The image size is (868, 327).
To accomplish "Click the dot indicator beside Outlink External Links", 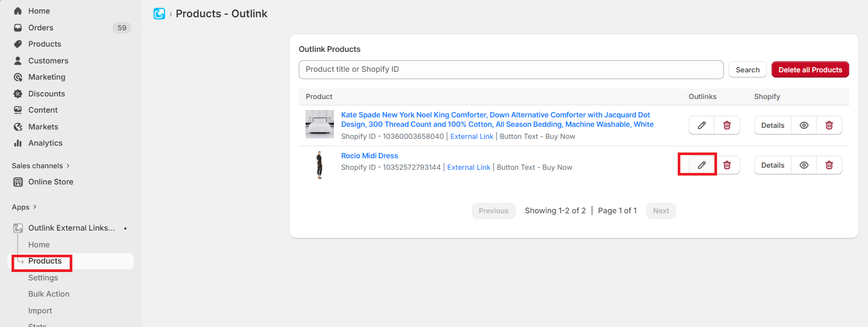I will tap(125, 228).
